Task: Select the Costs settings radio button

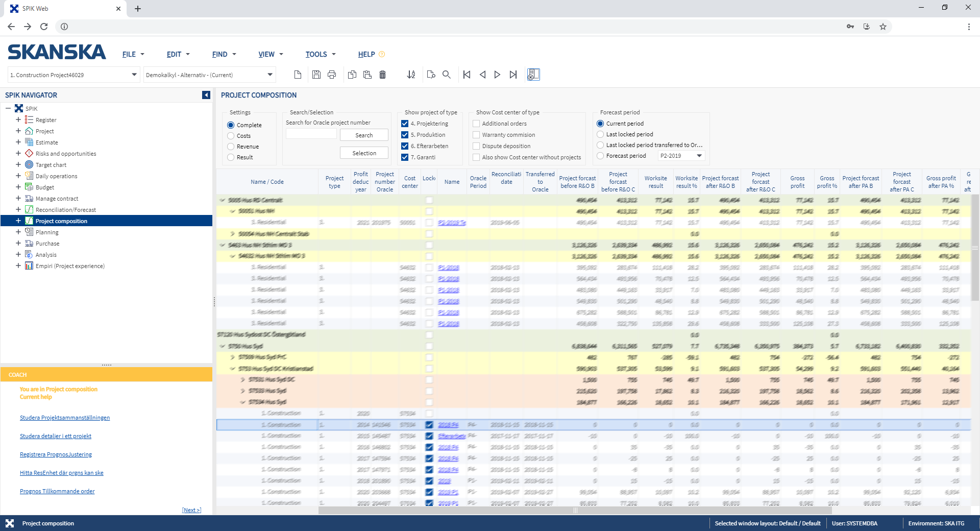Action: pos(231,136)
